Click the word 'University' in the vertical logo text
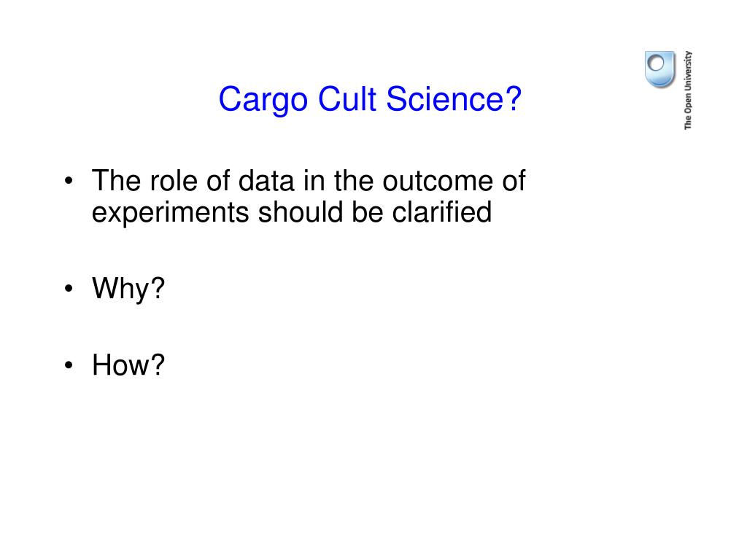This screenshot has width=747, height=560. tap(688, 70)
